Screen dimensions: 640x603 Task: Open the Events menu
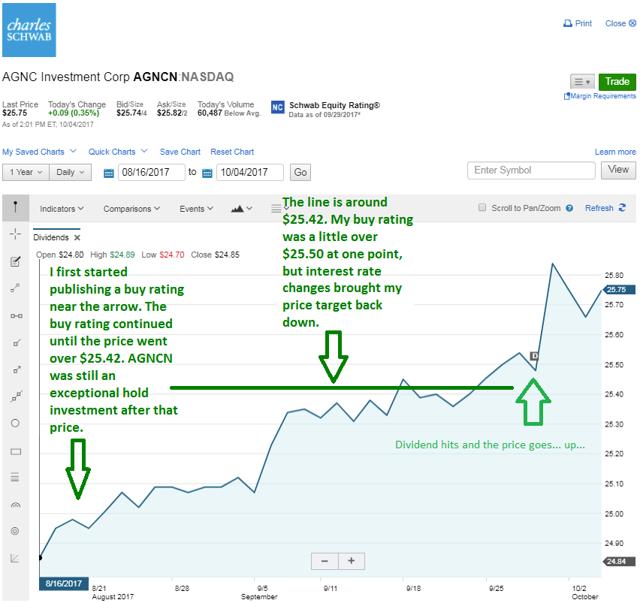pos(196,209)
